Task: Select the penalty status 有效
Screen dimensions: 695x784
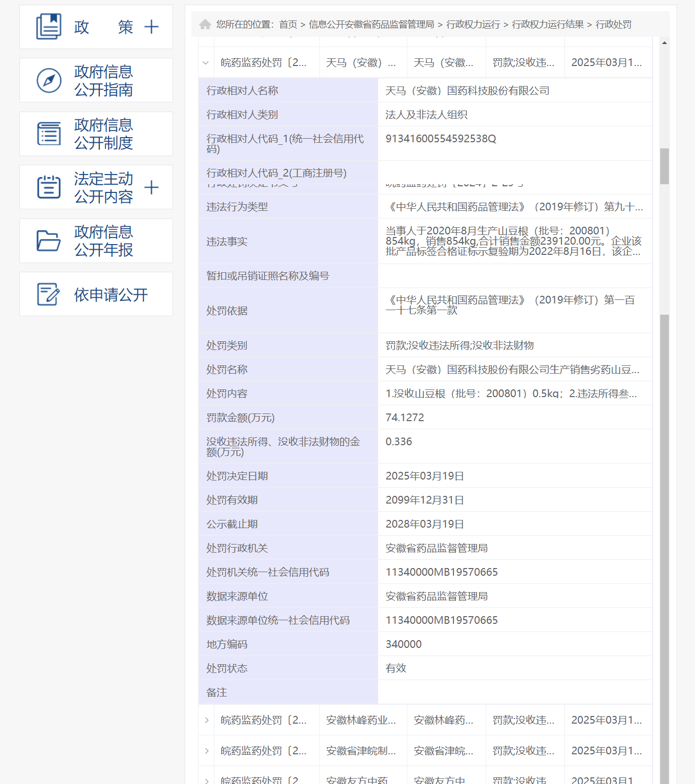Action: pyautogui.click(x=396, y=668)
